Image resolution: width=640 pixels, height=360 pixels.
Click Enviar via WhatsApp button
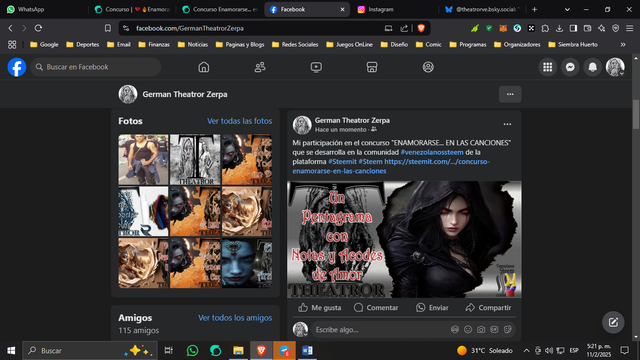(432, 308)
